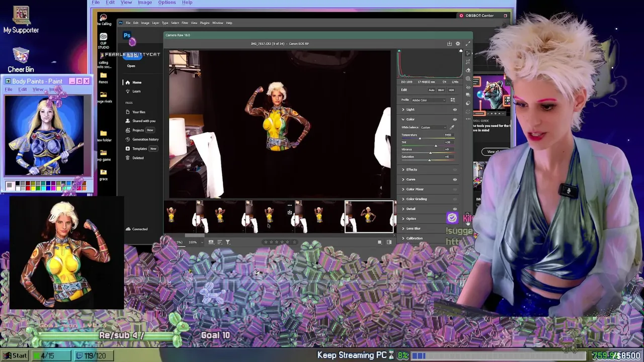This screenshot has height=362, width=644.
Task: Click the Auto edit button
Action: (x=431, y=90)
